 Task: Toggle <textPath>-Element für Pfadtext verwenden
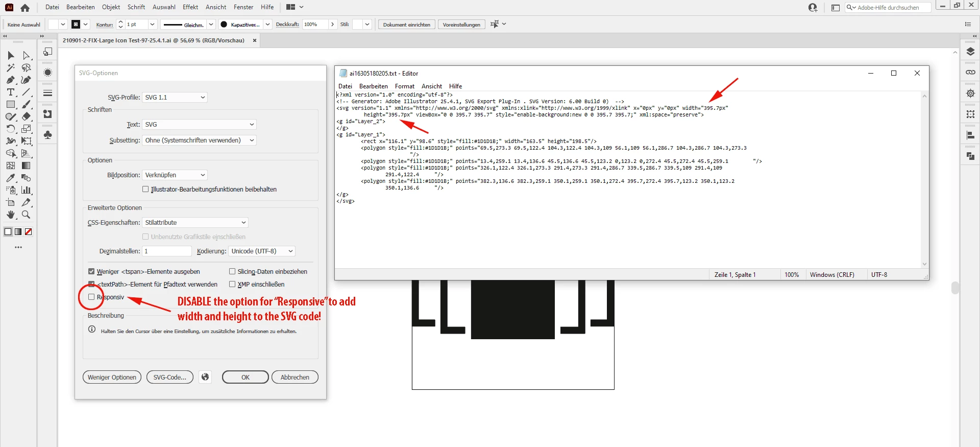(91, 284)
